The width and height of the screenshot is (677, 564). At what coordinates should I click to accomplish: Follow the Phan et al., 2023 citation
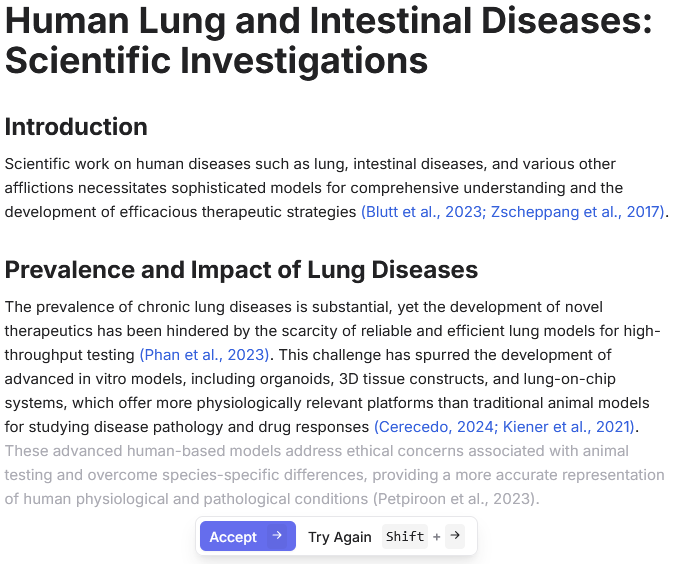click(205, 355)
